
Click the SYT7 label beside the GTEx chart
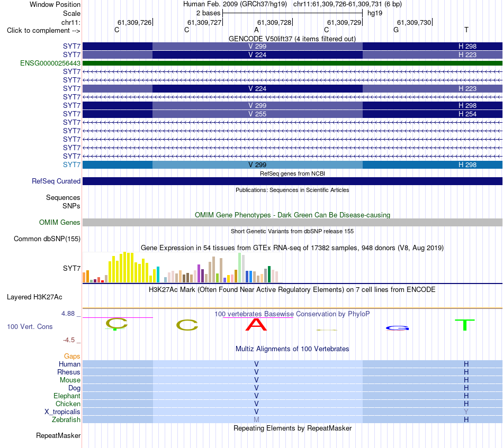[71, 268]
